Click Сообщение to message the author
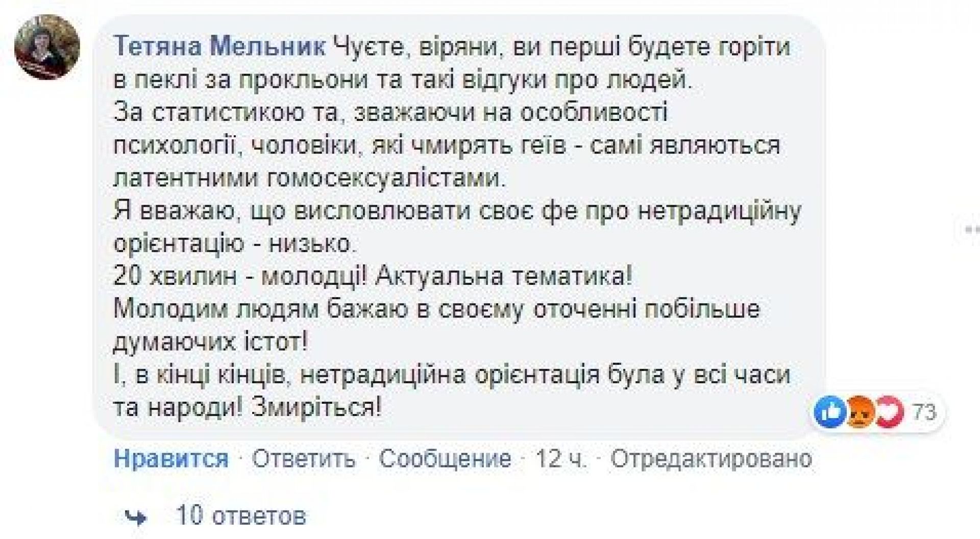 coord(445,459)
